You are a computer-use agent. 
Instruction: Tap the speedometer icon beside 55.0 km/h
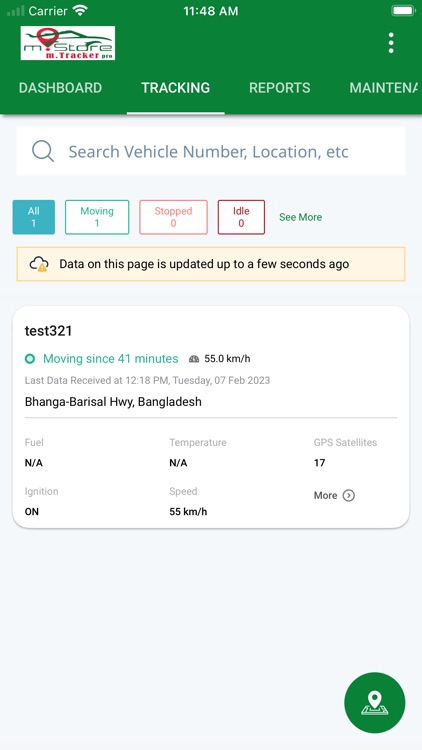pyautogui.click(x=194, y=359)
